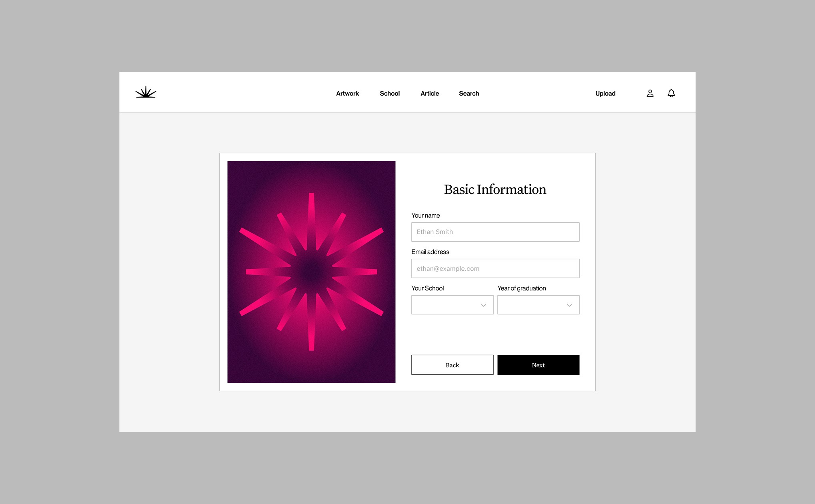
Task: Click the pink starburst artwork image
Action: click(x=311, y=272)
